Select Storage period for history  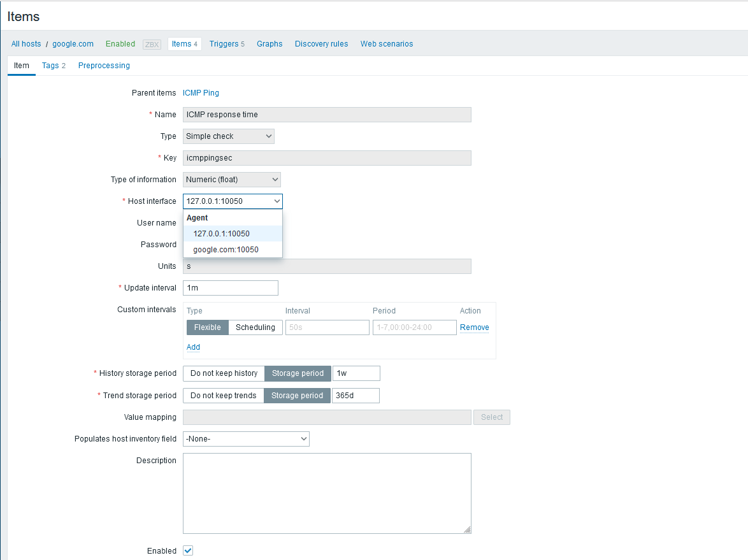(x=298, y=373)
